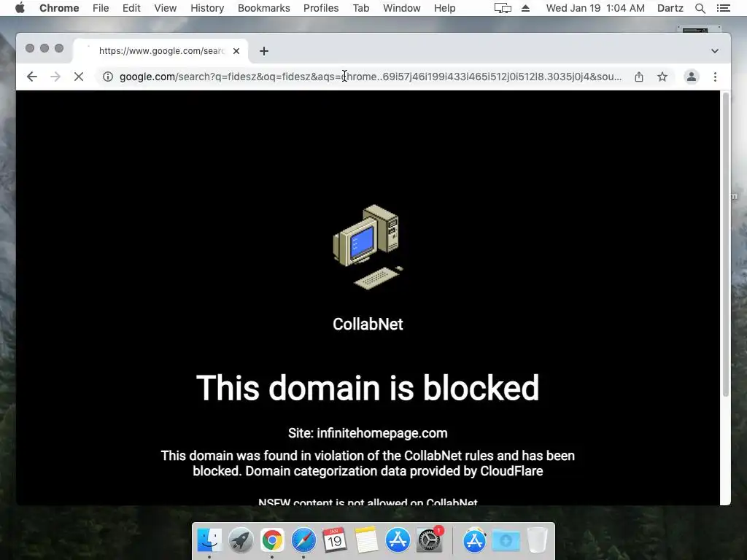Click the address bar URL field
This screenshot has width=747, height=560.
pos(370,77)
